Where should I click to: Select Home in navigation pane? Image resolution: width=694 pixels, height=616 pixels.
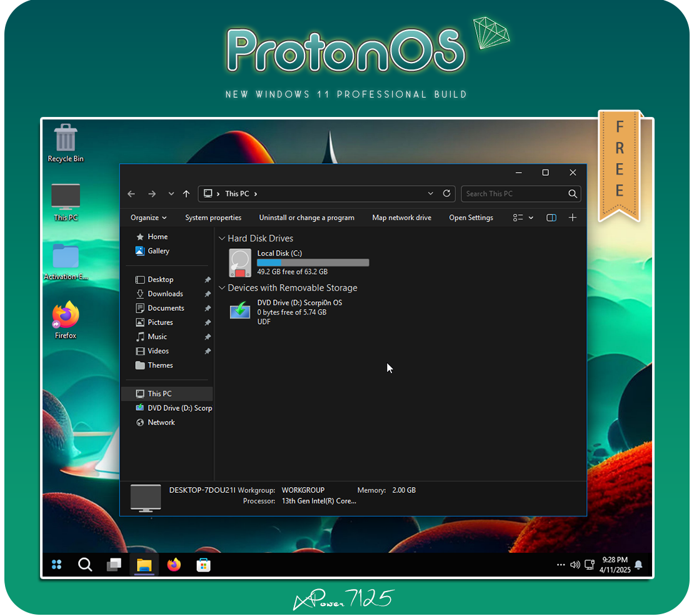coord(152,237)
